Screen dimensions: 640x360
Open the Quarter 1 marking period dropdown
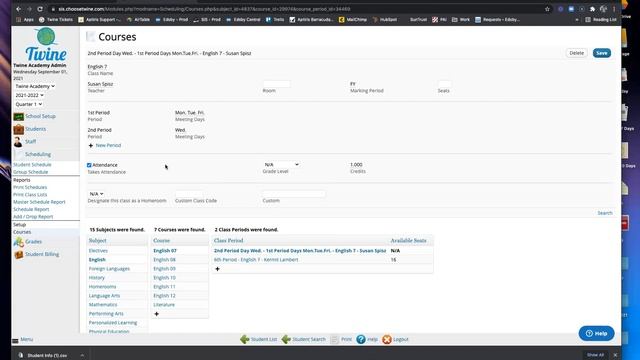29,104
